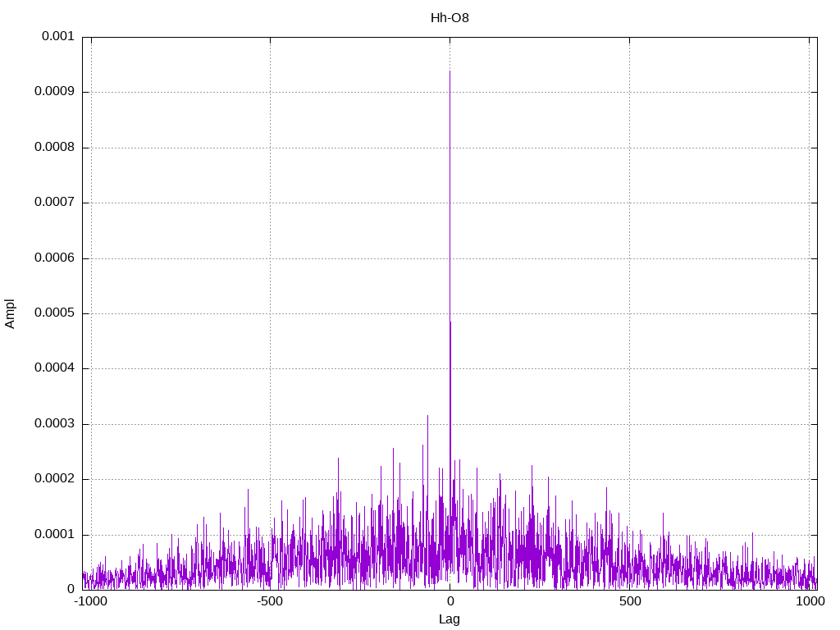Click the 1000 x-axis tick label
Image resolution: width=840 pixels, height=630 pixels.
point(810,602)
